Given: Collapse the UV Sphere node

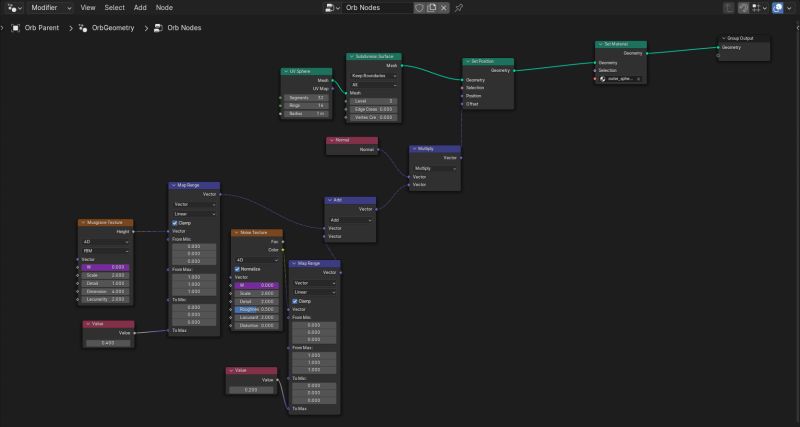Looking at the screenshot, I should 286,71.
